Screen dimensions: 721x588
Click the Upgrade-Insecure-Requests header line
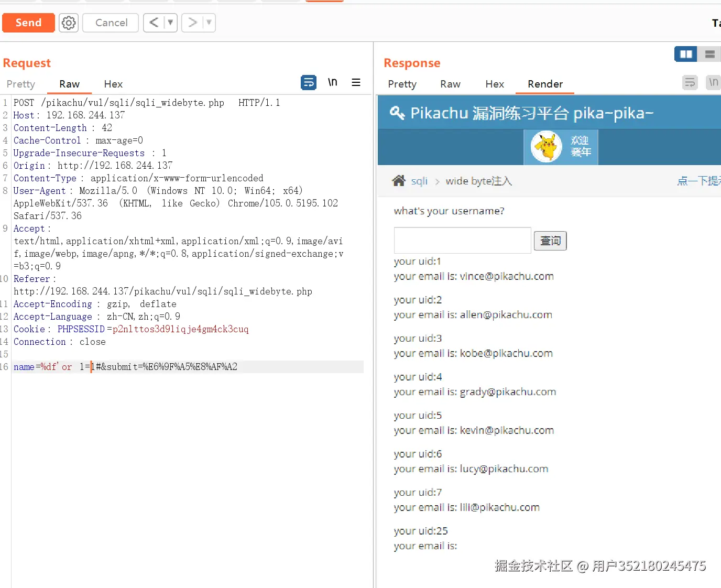click(x=90, y=153)
